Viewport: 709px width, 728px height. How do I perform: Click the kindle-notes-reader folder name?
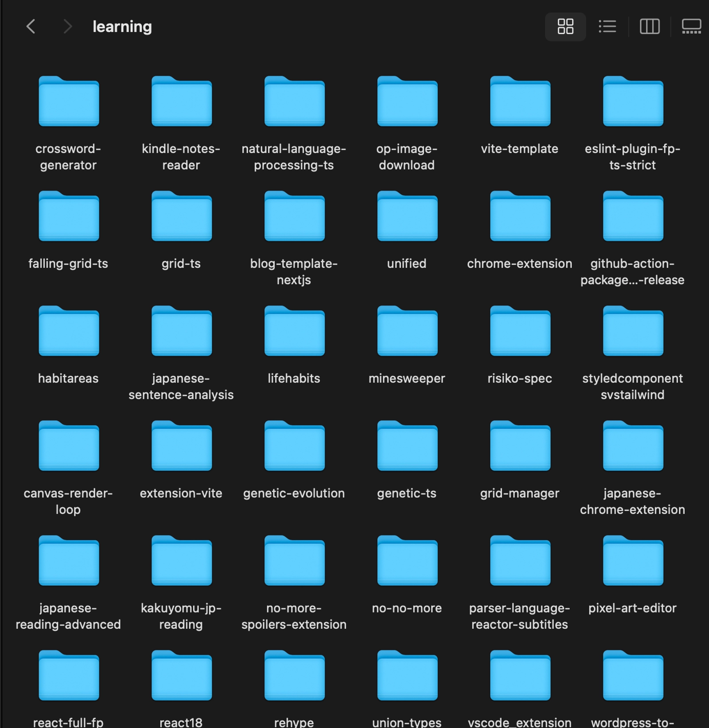click(181, 157)
